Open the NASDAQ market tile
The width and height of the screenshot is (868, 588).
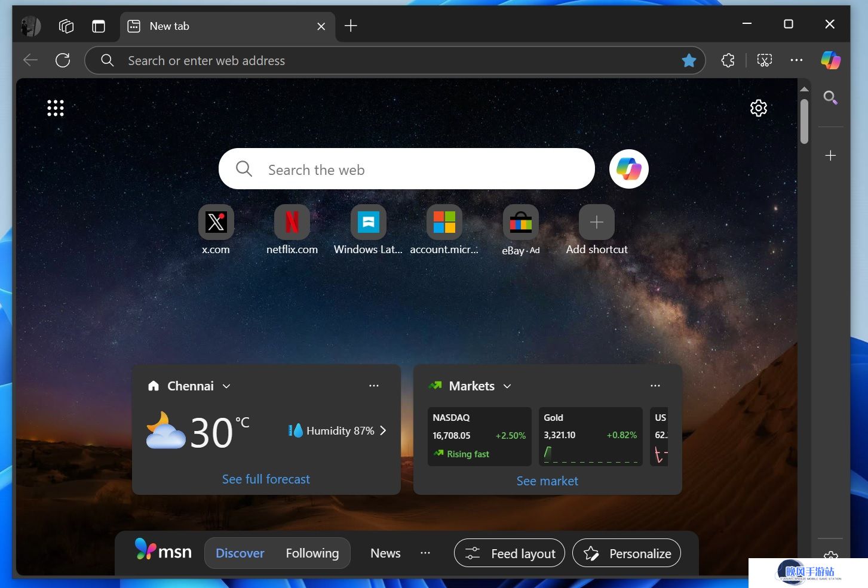click(480, 436)
